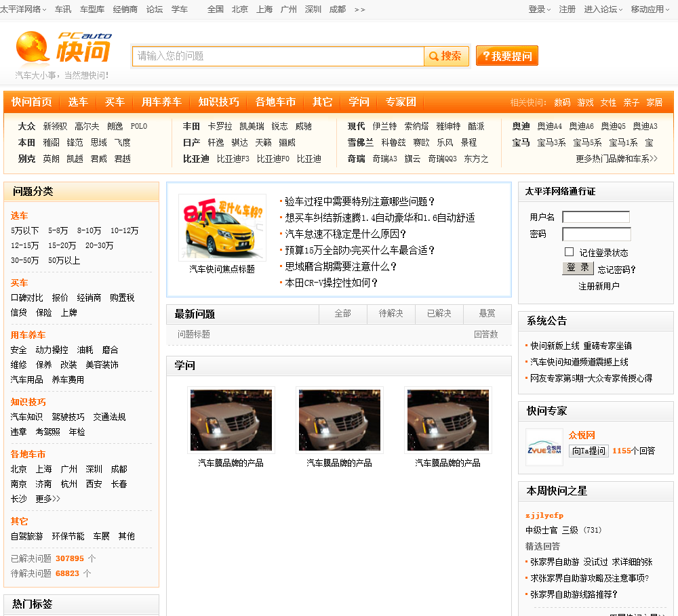The width and height of the screenshot is (678, 616).
Task: Focus the question search input field
Action: 278,56
